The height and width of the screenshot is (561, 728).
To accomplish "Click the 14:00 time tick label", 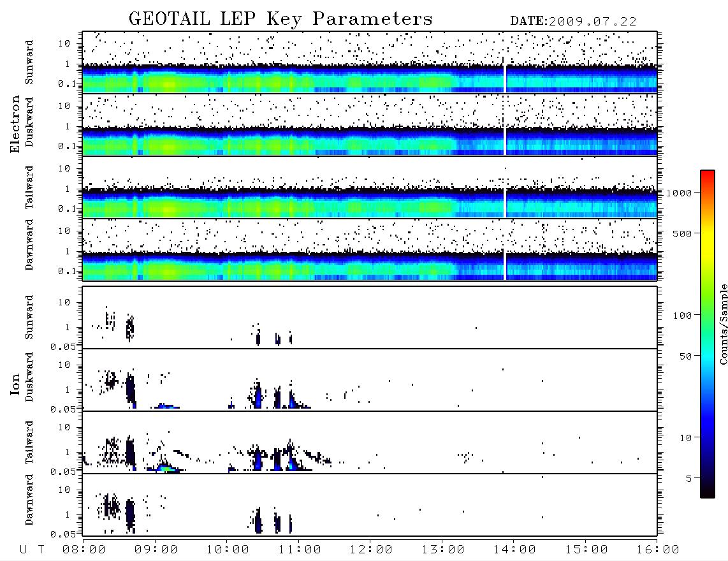I will [514, 550].
